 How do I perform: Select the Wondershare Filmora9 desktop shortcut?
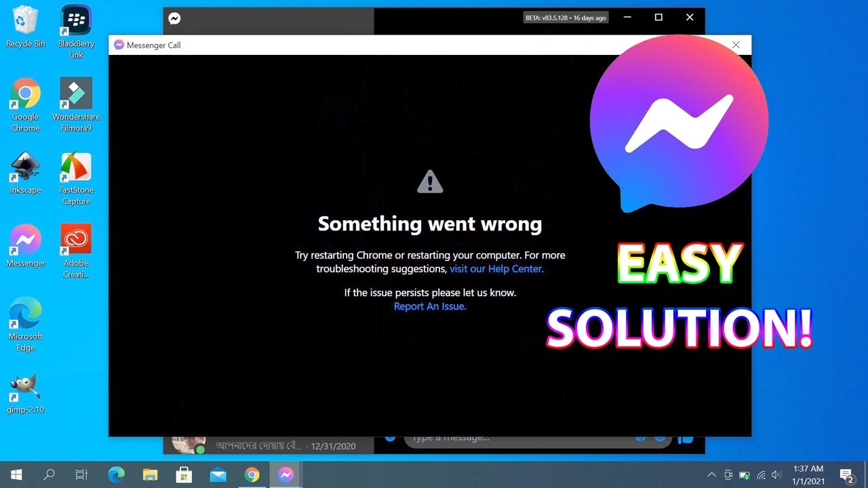click(x=76, y=106)
